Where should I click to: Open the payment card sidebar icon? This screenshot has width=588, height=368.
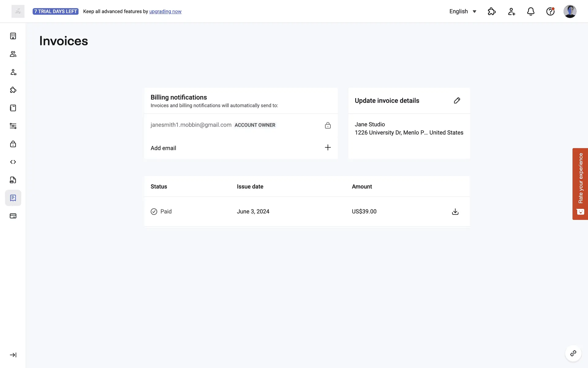coord(13,216)
